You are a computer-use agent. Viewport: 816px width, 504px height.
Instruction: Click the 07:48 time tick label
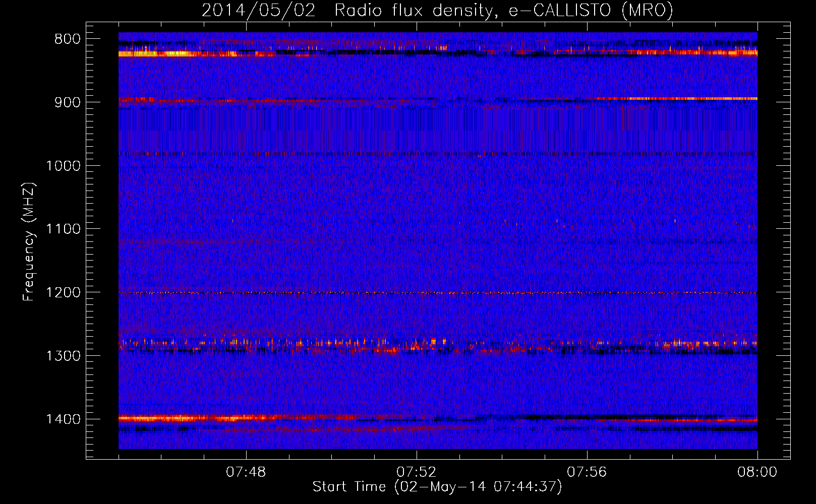[246, 472]
